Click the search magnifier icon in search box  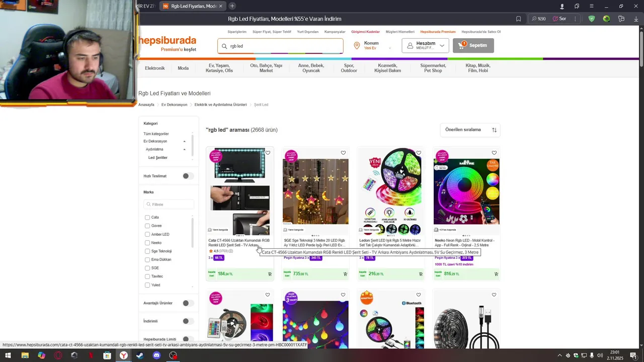[x=224, y=46]
